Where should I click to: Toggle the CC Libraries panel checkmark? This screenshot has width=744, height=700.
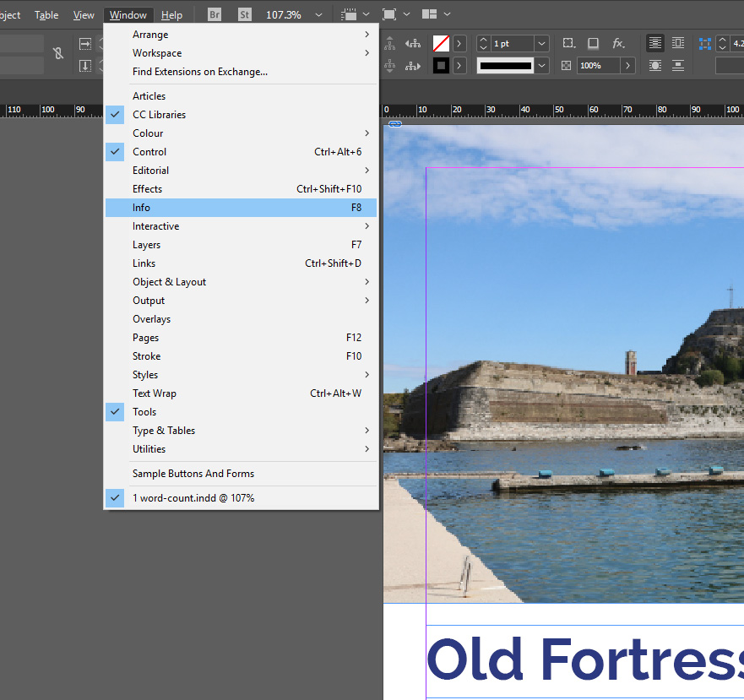pyautogui.click(x=115, y=114)
